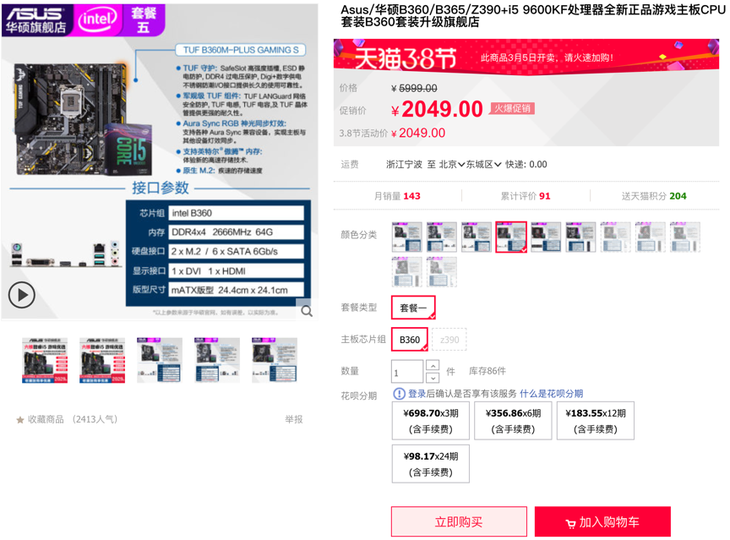Click the 举报 report link
The height and width of the screenshot is (540, 730).
[294, 419]
